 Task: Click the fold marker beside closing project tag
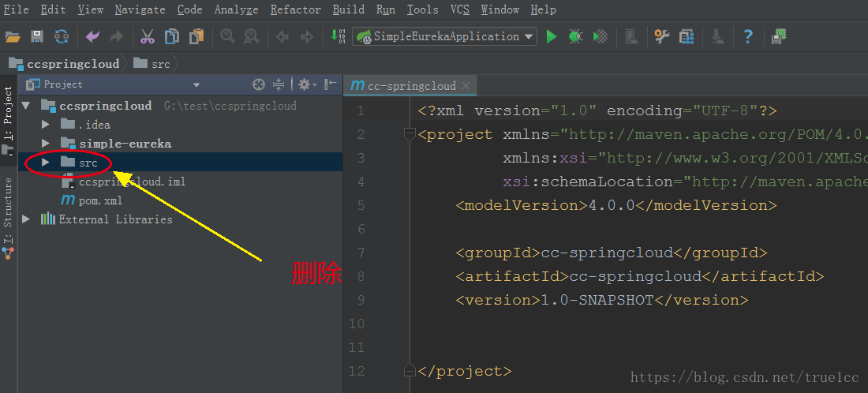coord(410,370)
